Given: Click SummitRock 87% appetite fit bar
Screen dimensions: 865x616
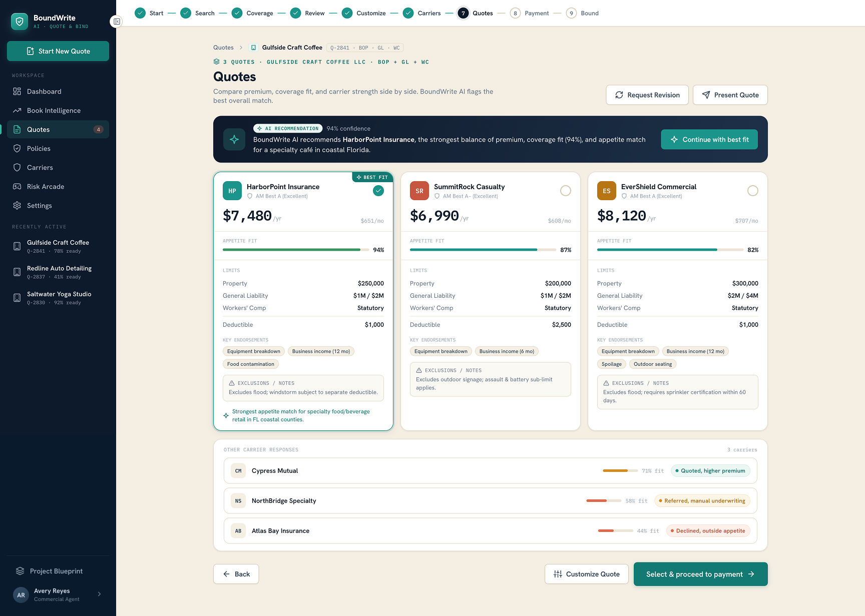Looking at the screenshot, I should click(483, 250).
